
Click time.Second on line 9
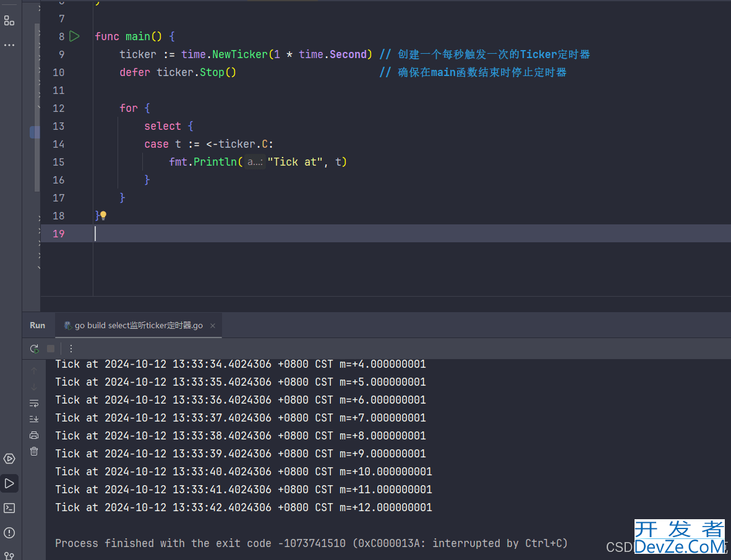click(333, 54)
